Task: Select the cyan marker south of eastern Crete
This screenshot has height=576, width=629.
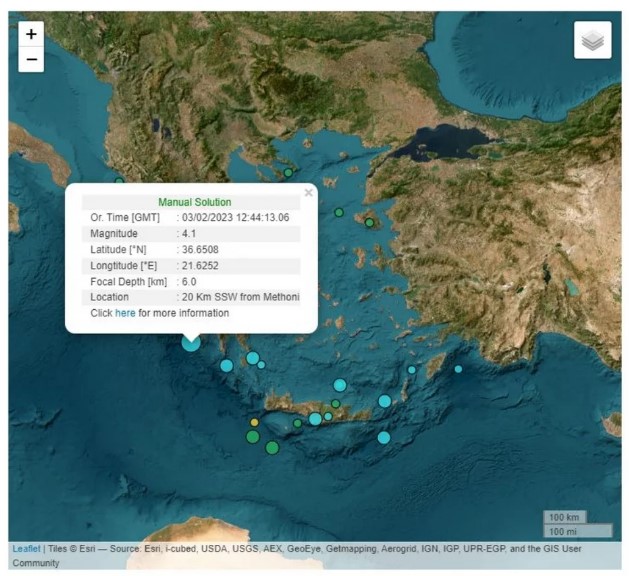Action: [383, 437]
